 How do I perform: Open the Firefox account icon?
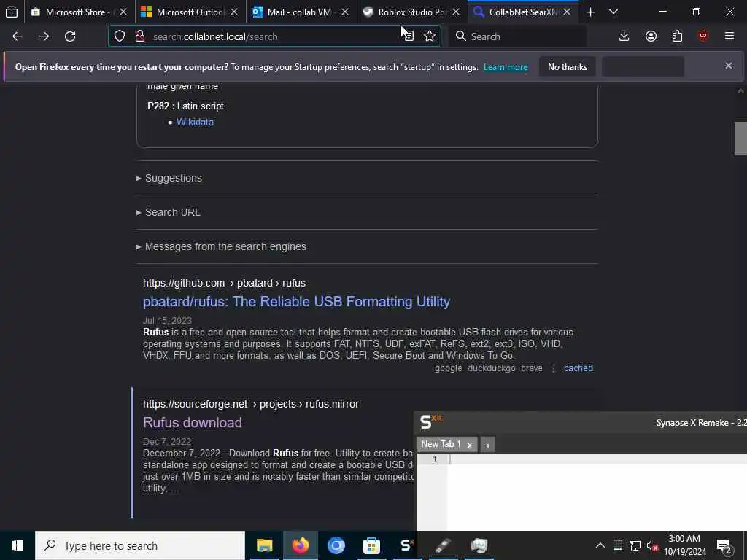point(651,36)
